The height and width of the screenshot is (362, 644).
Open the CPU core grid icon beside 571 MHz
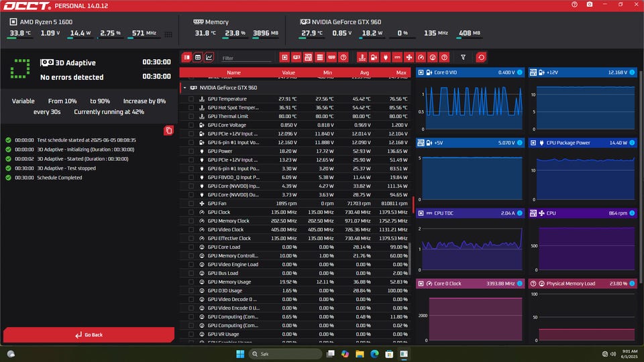point(168,34)
